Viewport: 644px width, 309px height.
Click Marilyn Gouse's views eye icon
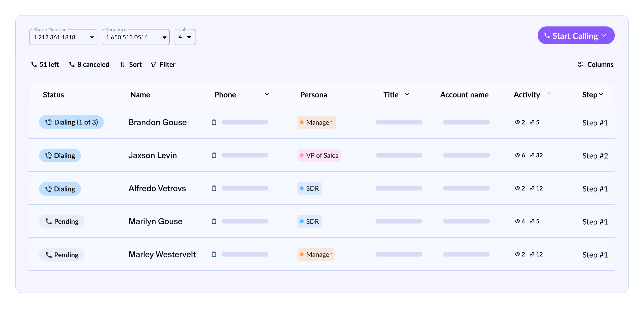pos(518,221)
